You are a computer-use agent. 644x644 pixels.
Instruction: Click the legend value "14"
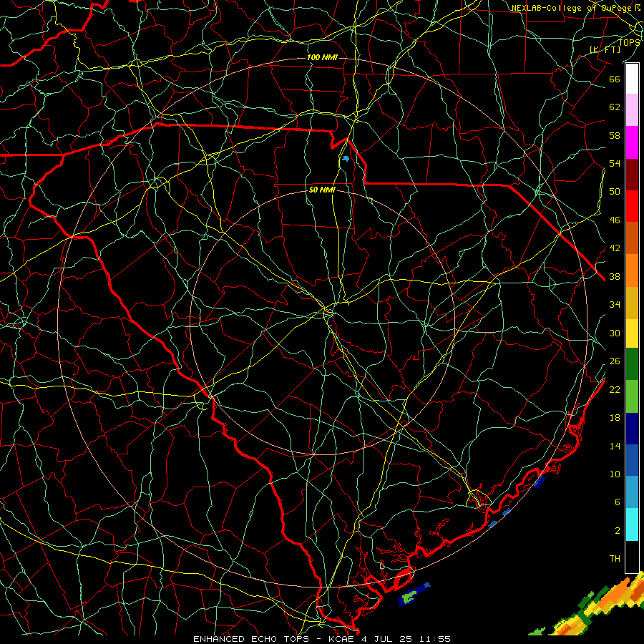tap(615, 446)
